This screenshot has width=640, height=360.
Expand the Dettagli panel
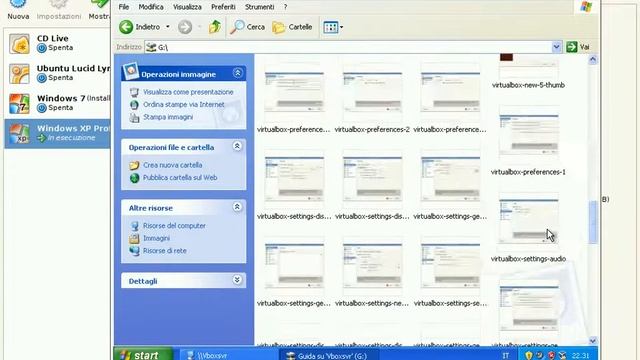(237, 280)
